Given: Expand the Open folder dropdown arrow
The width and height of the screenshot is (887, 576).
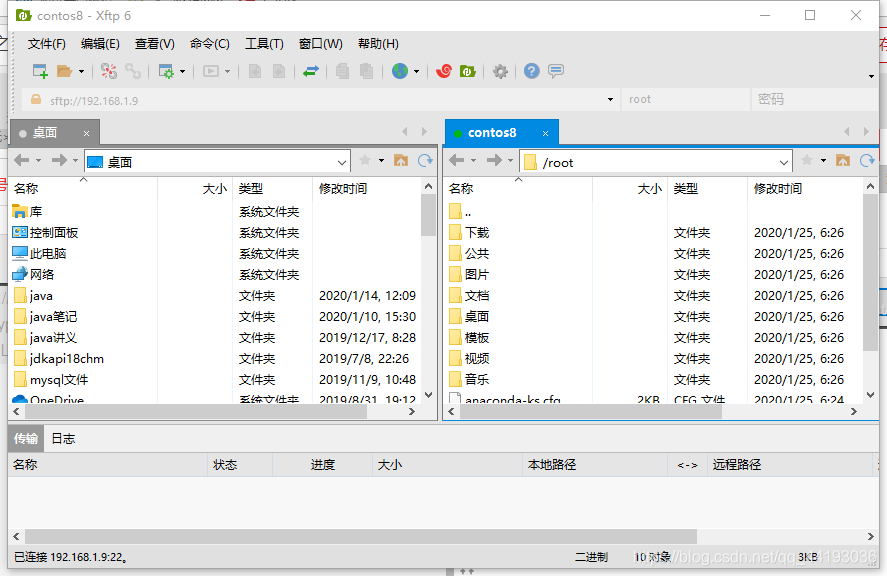Looking at the screenshot, I should [x=81, y=71].
